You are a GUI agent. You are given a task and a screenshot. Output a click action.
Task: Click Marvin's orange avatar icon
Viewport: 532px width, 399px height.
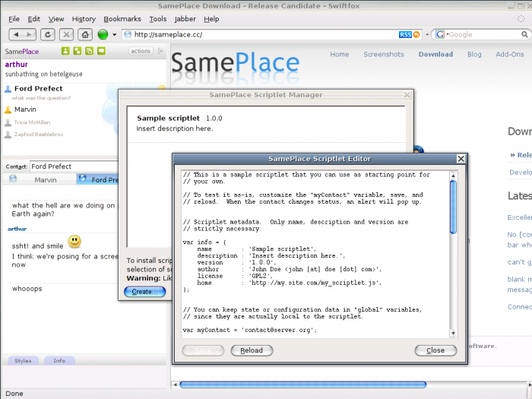click(x=8, y=109)
